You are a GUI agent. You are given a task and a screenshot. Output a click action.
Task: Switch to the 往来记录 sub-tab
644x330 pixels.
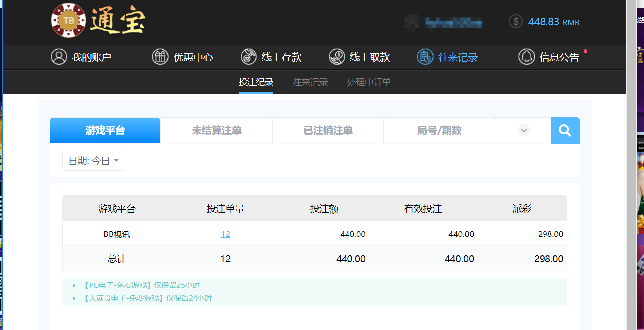click(310, 82)
